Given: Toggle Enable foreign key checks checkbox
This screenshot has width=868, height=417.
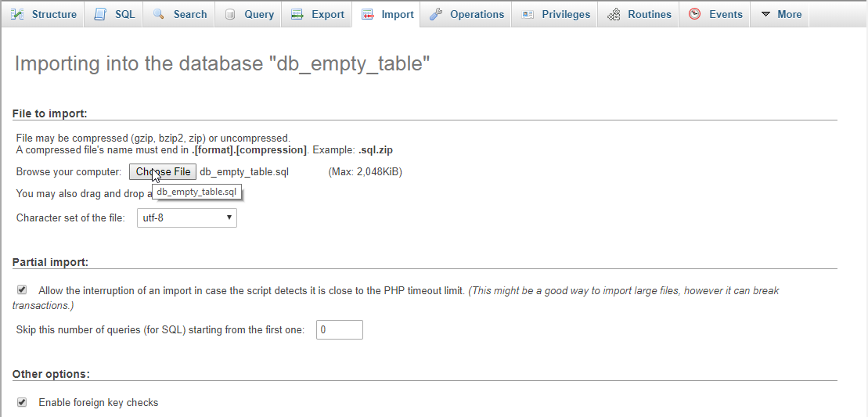Looking at the screenshot, I should [x=22, y=402].
